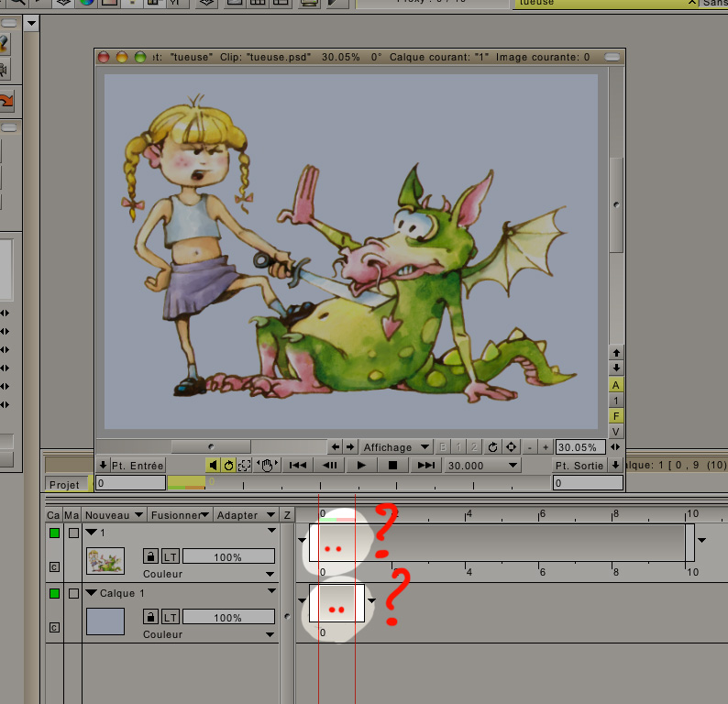The width and height of the screenshot is (728, 704).
Task: Open the Affichage dropdown
Action: (x=396, y=447)
